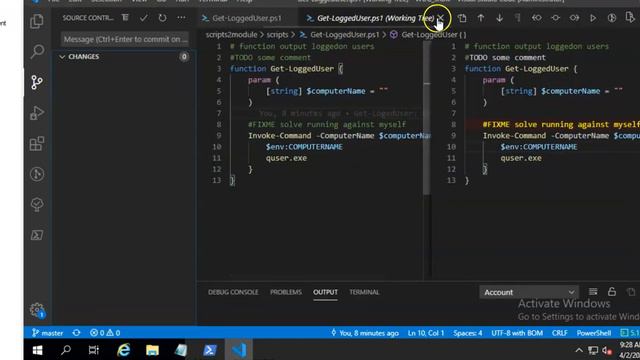Image resolution: width=640 pixels, height=360 pixels.
Task: Click Get-LoggedUser function symbol in breadcrumb
Action: (429, 35)
